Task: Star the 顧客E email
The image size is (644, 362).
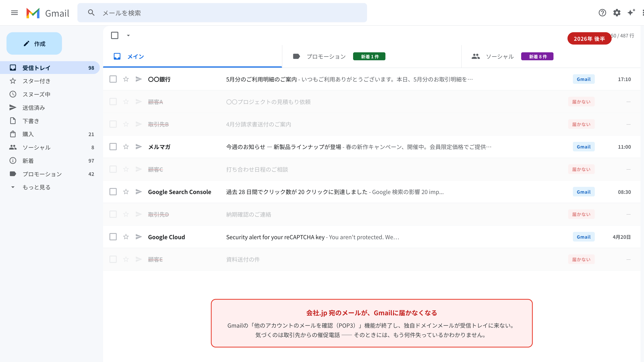Action: [126, 259]
